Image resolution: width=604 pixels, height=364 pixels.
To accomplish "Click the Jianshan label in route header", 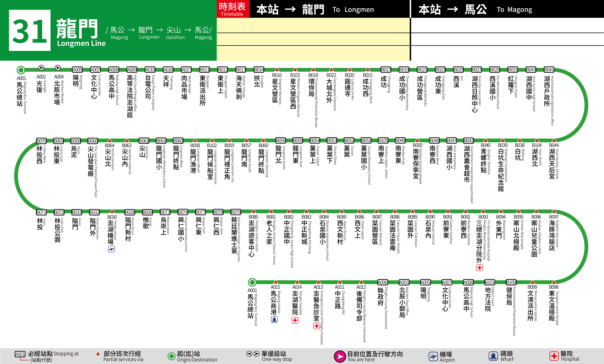I will pyautogui.click(x=175, y=37).
